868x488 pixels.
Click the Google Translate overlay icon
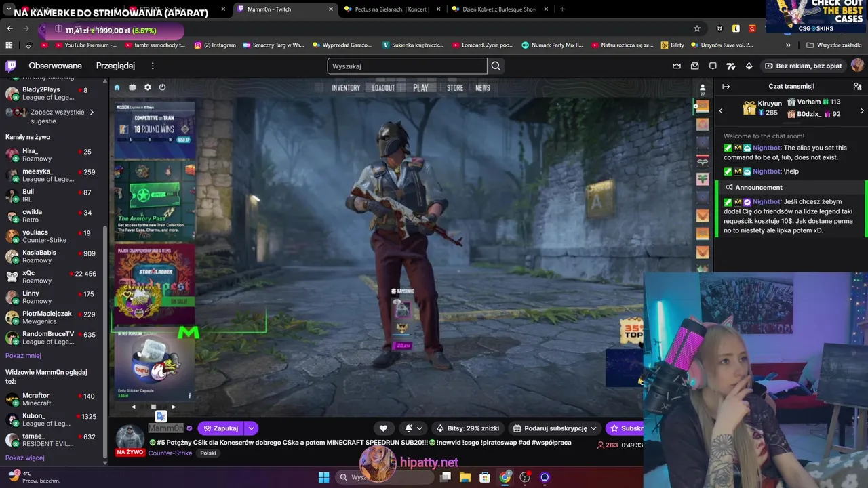pos(161,416)
